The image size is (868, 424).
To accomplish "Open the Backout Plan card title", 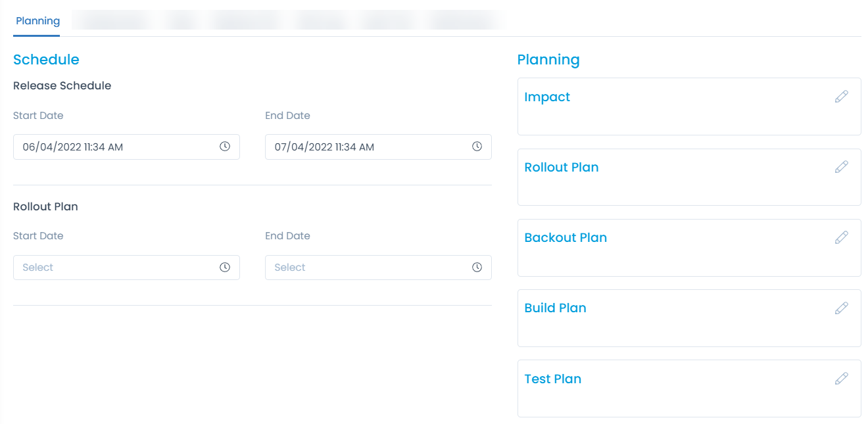I will click(x=566, y=238).
